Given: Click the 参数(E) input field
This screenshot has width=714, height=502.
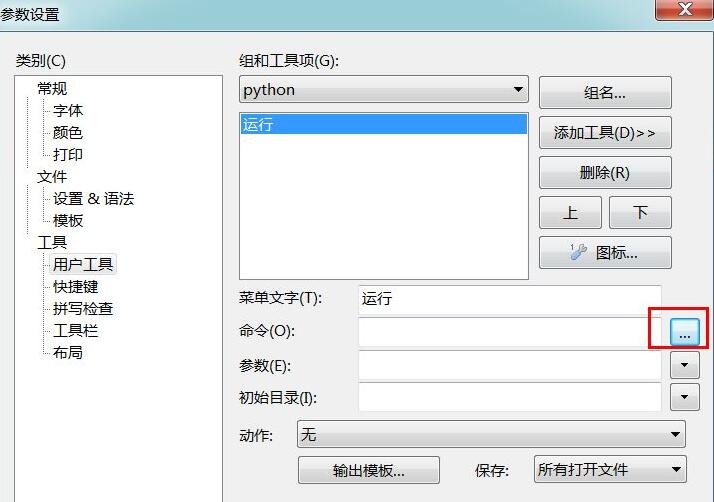Looking at the screenshot, I should tap(510, 365).
